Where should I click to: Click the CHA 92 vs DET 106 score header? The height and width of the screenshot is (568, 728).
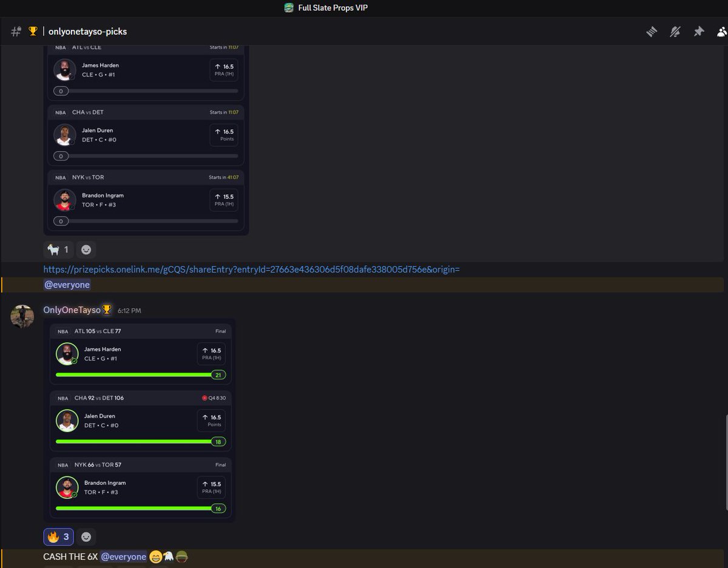99,398
